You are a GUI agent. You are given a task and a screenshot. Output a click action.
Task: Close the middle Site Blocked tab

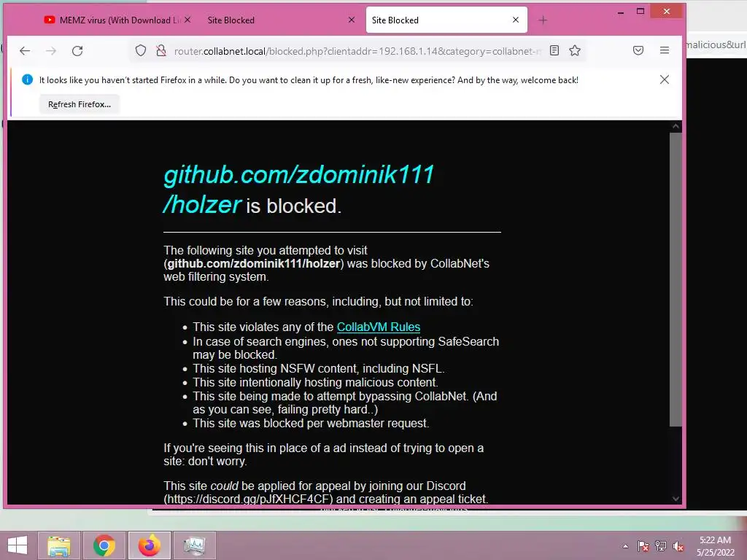(352, 20)
